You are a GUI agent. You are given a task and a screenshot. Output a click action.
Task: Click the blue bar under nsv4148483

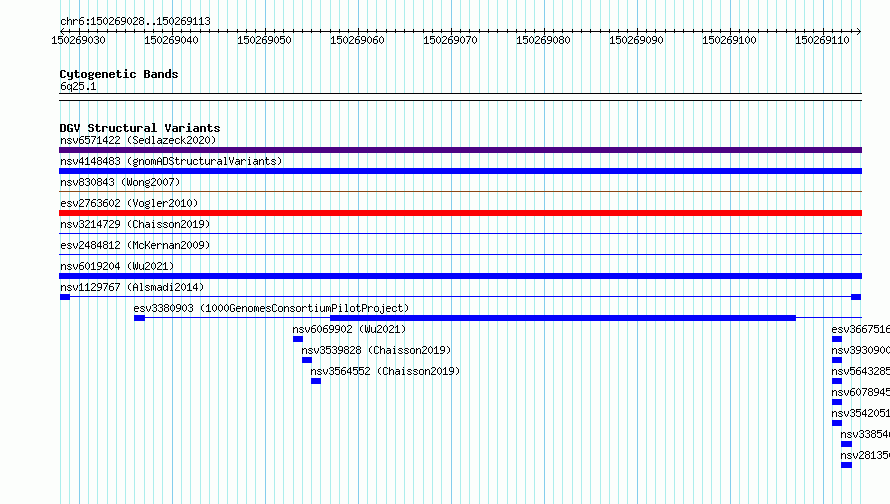[x=460, y=171]
